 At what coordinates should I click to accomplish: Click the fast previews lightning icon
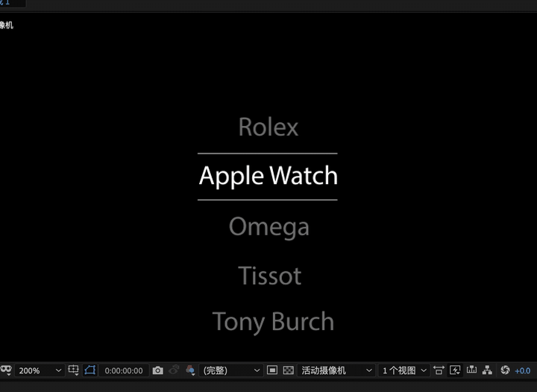tap(455, 370)
